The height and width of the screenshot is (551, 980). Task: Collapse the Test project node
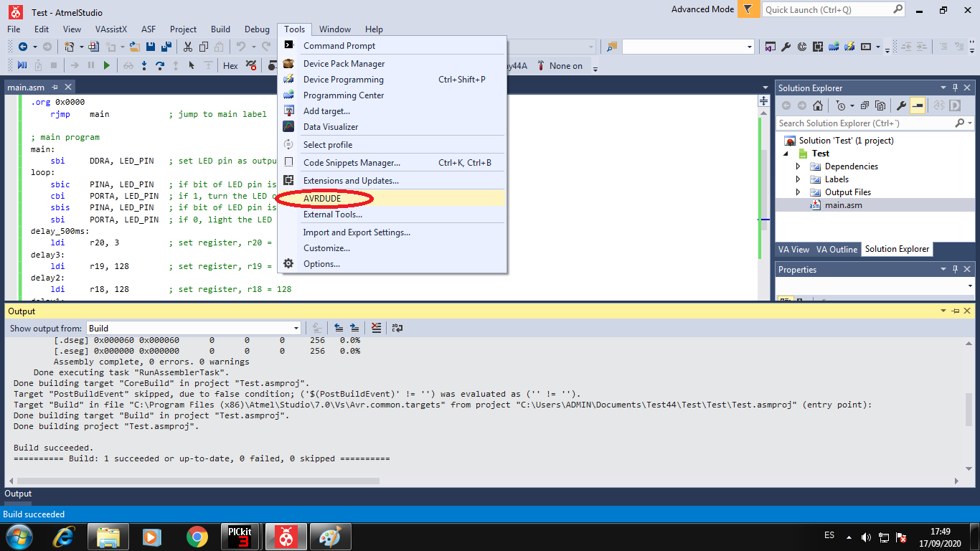click(x=785, y=154)
